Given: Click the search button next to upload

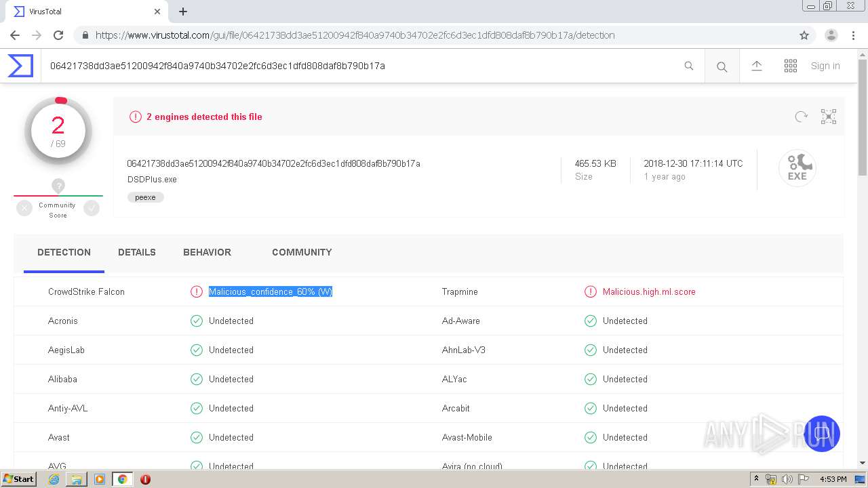Looking at the screenshot, I should (722, 66).
